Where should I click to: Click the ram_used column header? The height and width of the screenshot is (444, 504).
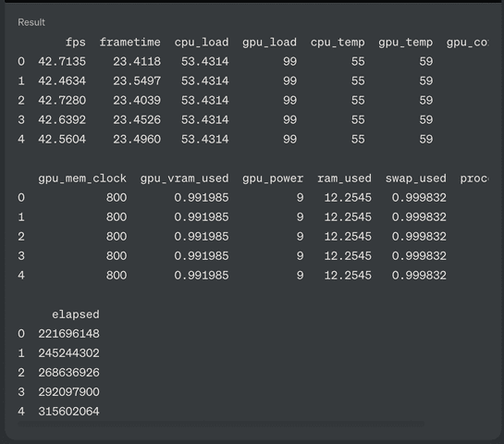click(344, 179)
